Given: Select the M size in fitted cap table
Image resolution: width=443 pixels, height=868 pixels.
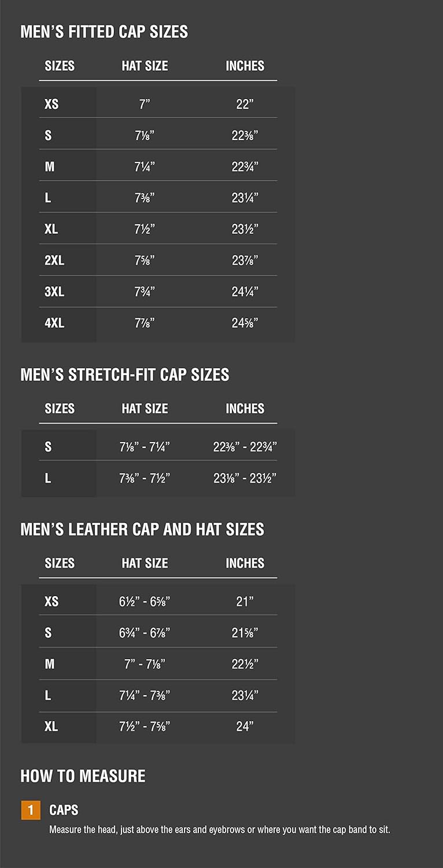Looking at the screenshot, I should coord(50,167).
